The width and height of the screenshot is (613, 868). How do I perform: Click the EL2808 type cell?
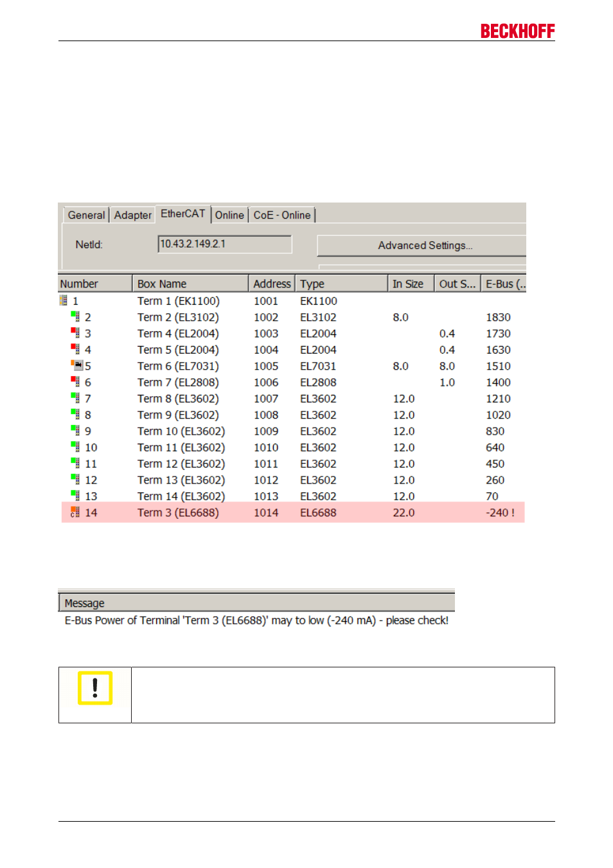[x=318, y=382]
